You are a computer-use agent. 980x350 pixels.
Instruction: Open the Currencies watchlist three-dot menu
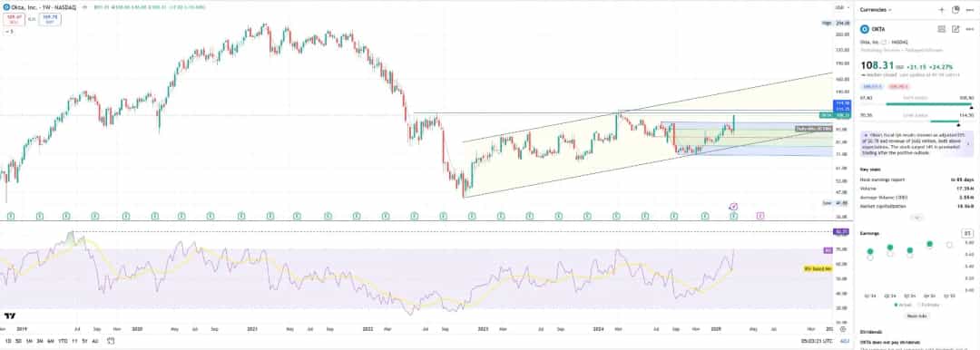[x=969, y=9]
